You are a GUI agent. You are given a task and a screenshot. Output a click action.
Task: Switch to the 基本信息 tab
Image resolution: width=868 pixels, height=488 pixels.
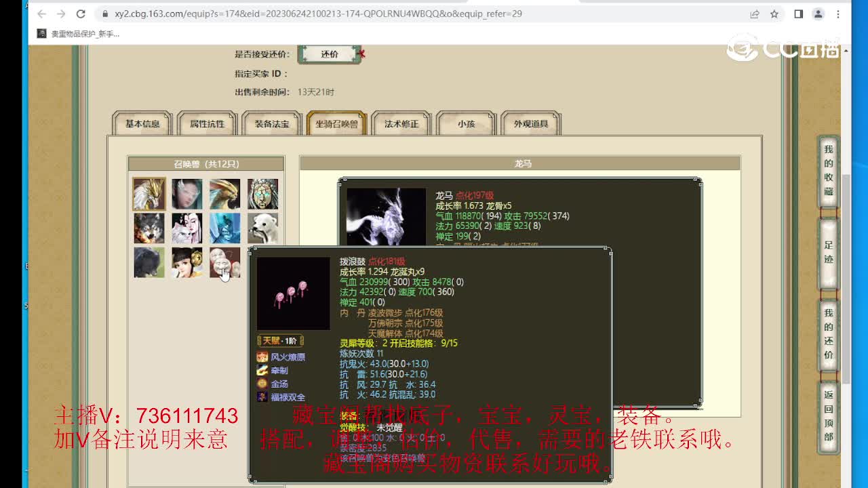coord(141,124)
